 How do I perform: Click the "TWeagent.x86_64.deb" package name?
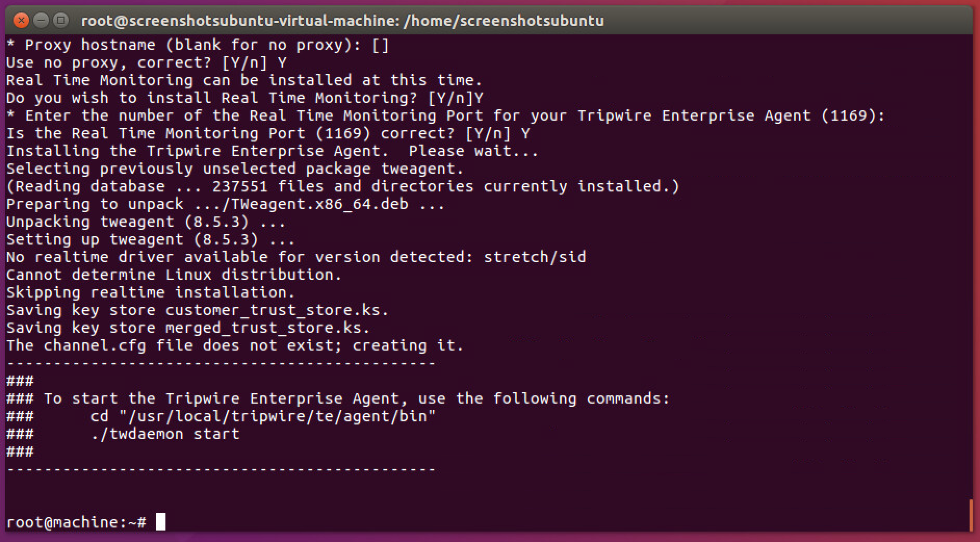[x=315, y=204]
